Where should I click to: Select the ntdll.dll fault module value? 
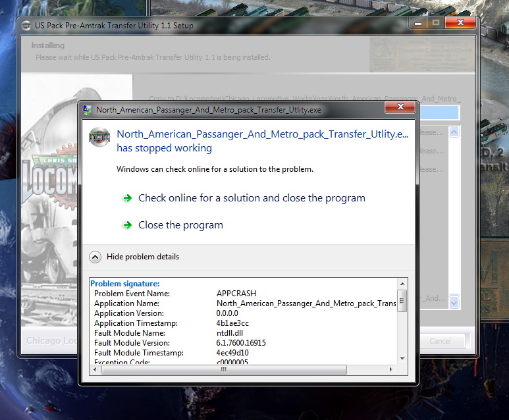click(230, 333)
